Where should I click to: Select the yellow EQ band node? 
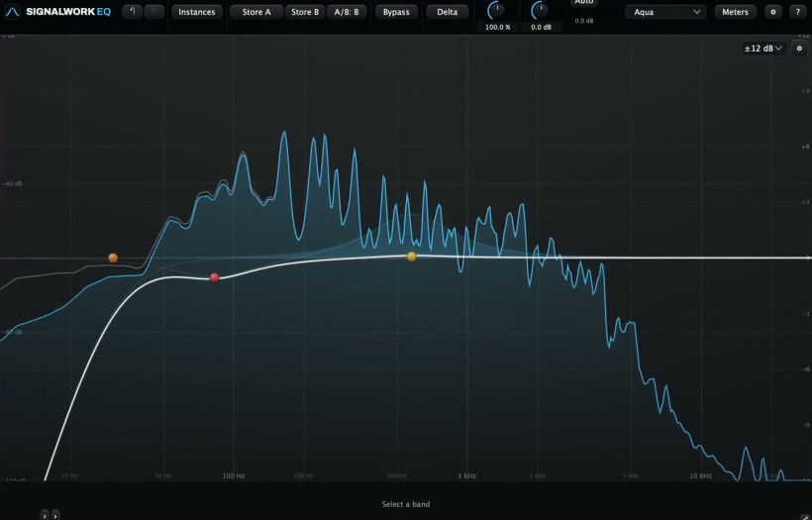point(412,257)
